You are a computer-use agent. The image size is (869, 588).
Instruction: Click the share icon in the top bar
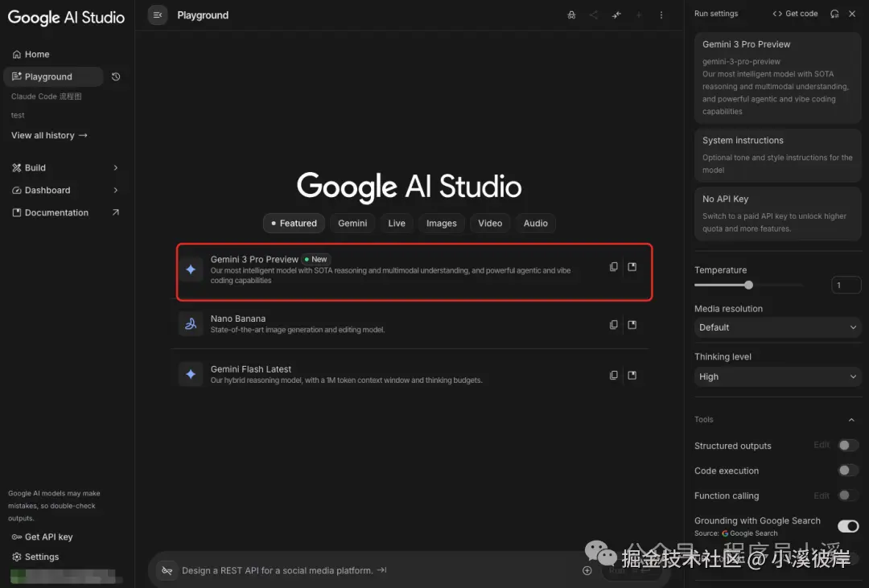click(594, 15)
